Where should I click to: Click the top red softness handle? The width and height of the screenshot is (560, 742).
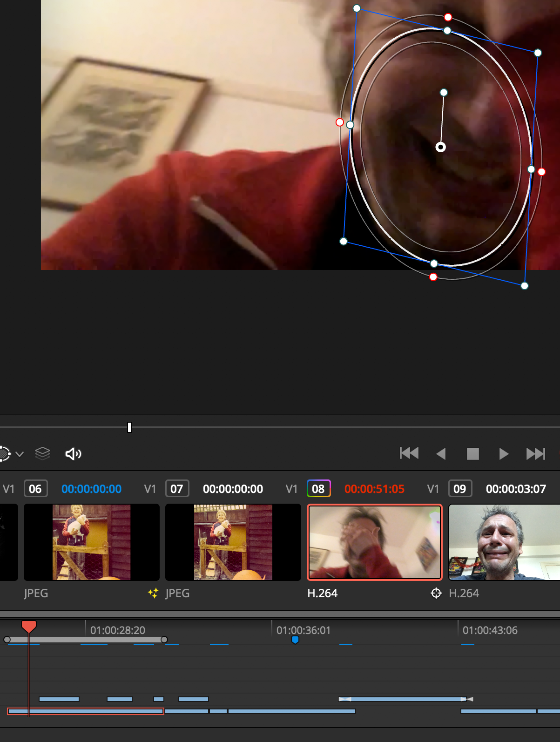point(448,17)
